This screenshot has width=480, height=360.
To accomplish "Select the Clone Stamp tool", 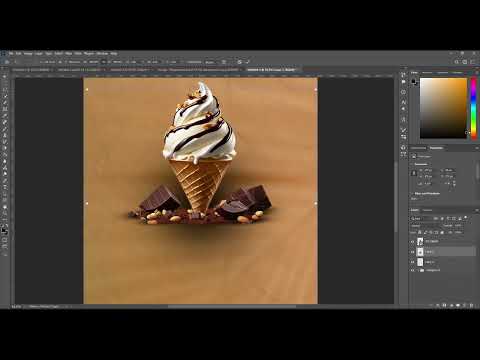I will (5, 135).
